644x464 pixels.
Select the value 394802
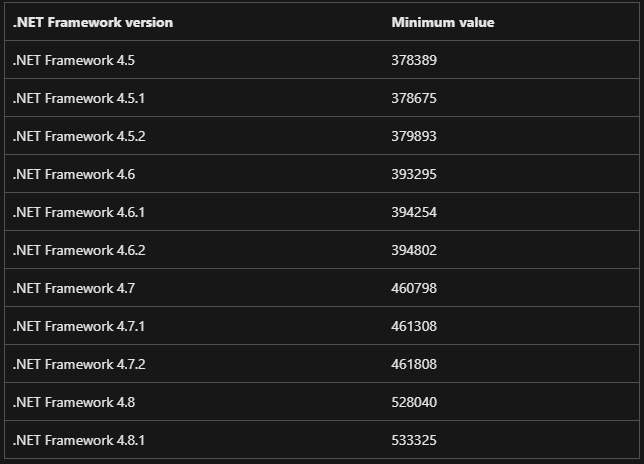414,250
